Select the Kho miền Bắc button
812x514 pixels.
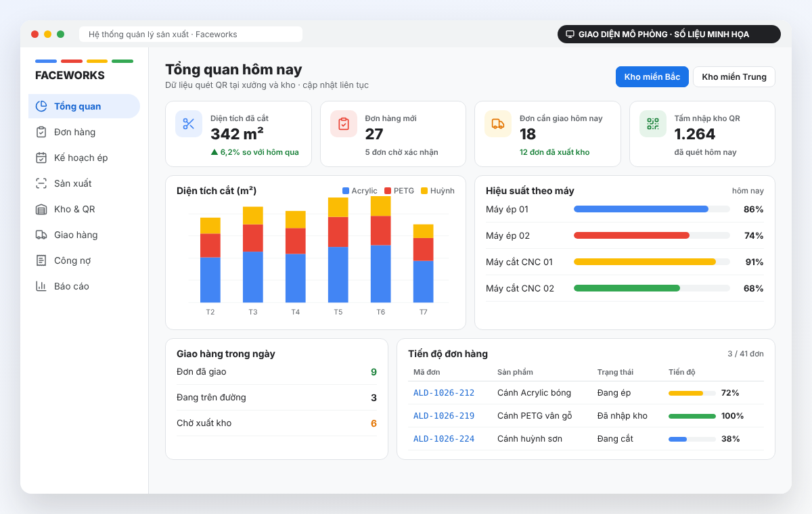click(x=652, y=76)
